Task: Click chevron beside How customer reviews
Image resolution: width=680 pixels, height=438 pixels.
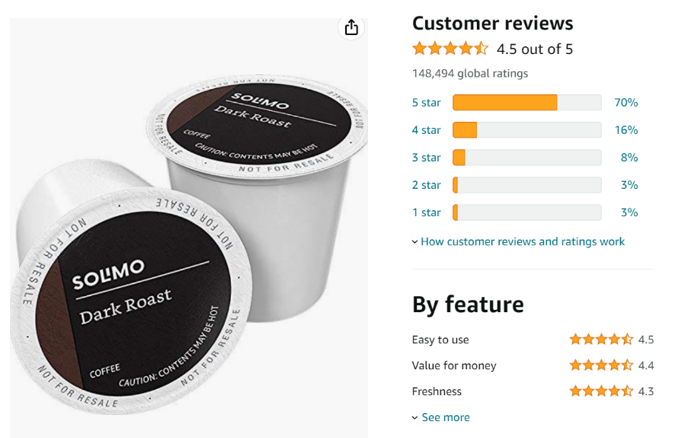Action: tap(415, 242)
